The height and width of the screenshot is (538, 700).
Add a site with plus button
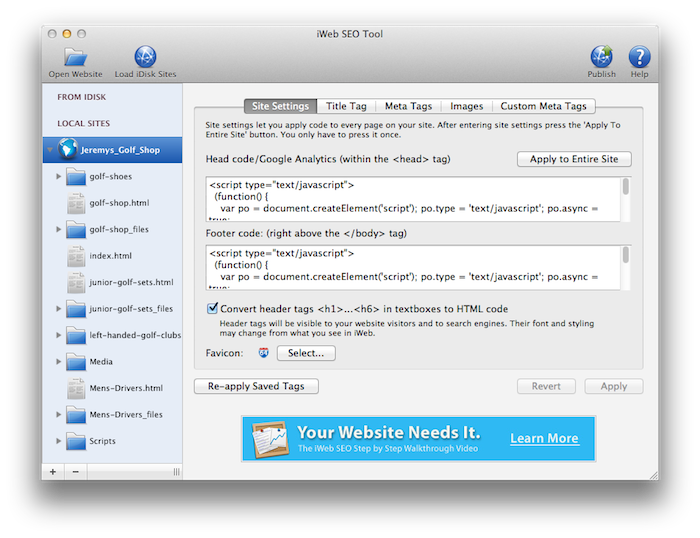(53, 472)
